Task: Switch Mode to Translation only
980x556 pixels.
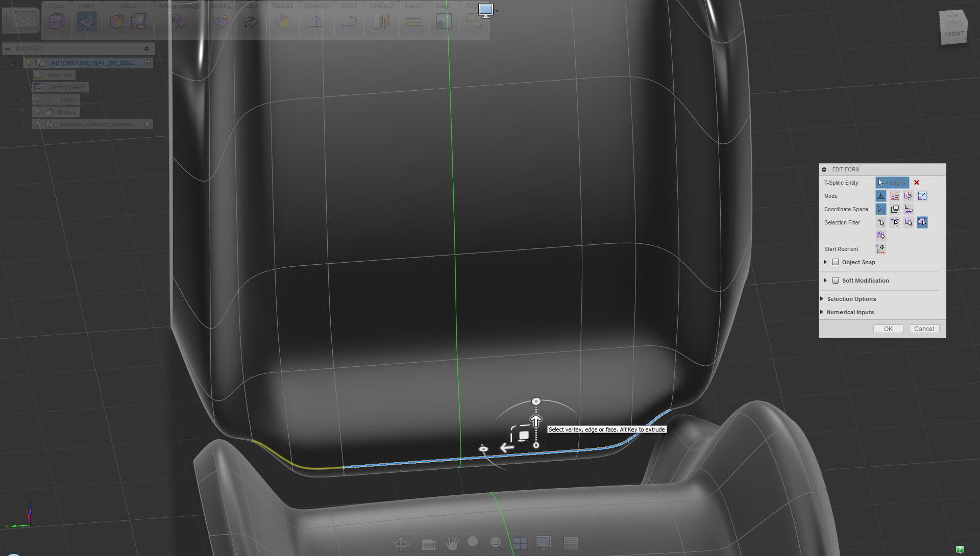Action: [895, 196]
